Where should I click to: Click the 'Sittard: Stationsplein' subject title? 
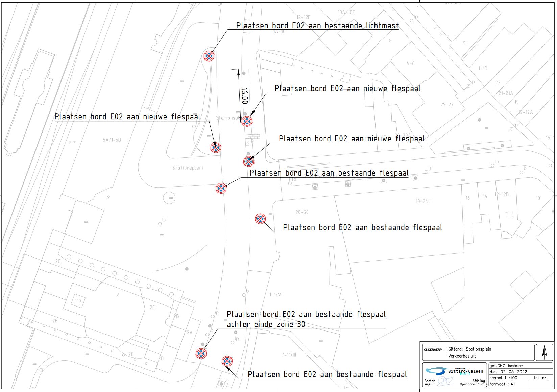coord(469,349)
